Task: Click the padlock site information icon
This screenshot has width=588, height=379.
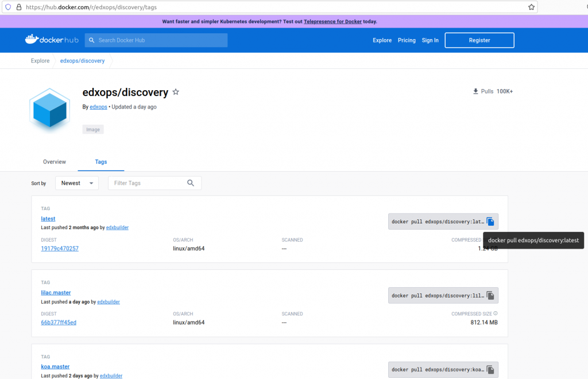Action: pos(19,7)
